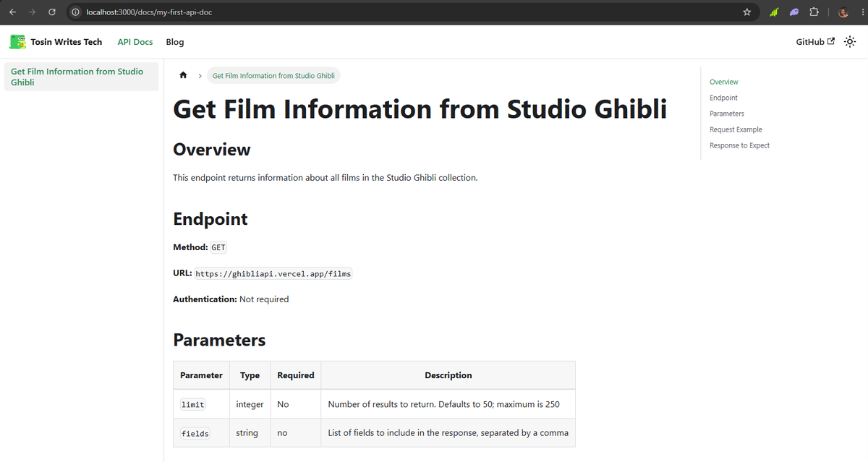Reload the page with the refresh icon
Screen dimensions: 868x462
pyautogui.click(x=52, y=12)
